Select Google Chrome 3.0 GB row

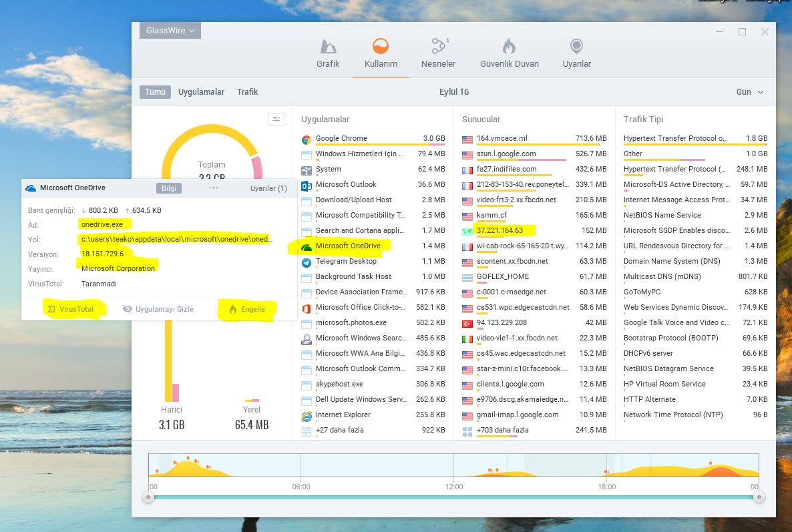(373, 138)
